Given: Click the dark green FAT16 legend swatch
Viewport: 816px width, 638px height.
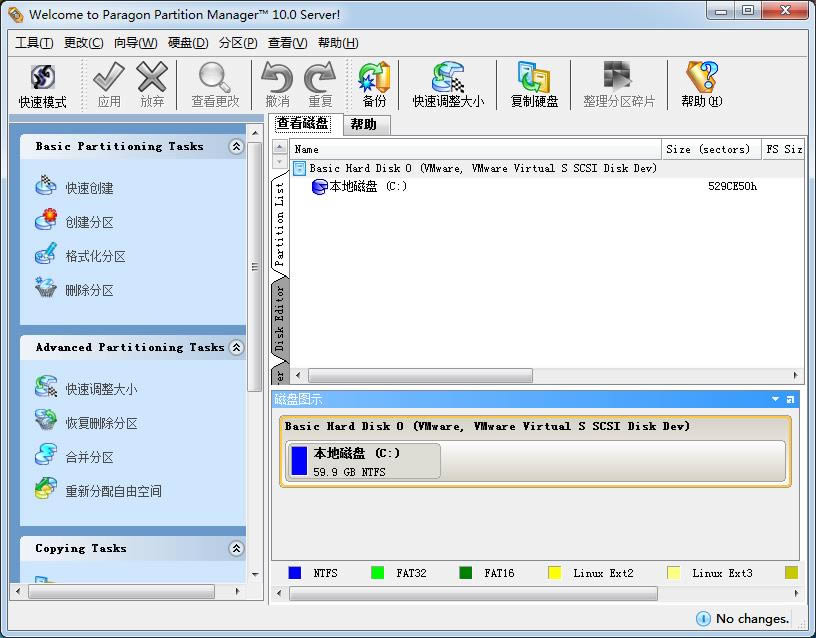Looking at the screenshot, I should click(466, 573).
